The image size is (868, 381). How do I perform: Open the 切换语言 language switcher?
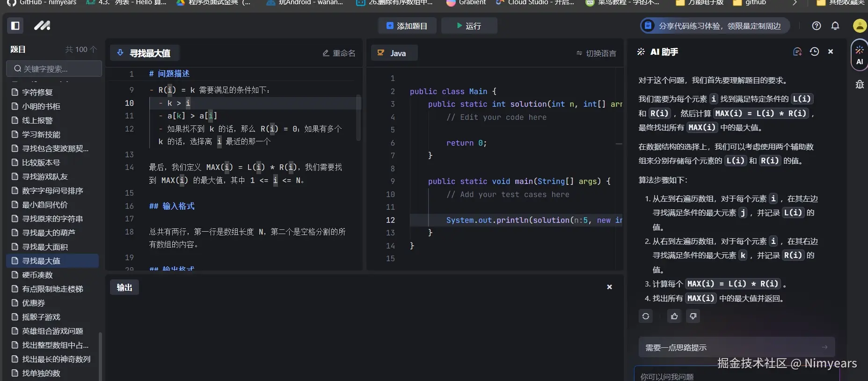pyautogui.click(x=596, y=53)
